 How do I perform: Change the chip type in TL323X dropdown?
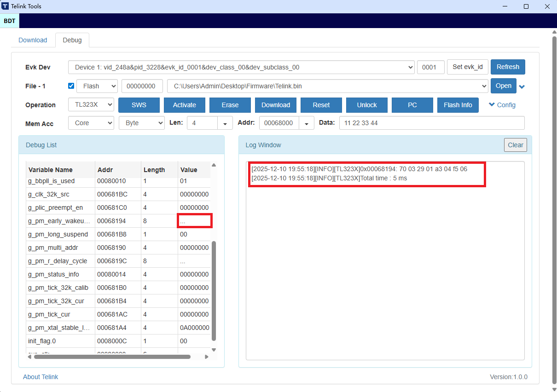(x=91, y=105)
